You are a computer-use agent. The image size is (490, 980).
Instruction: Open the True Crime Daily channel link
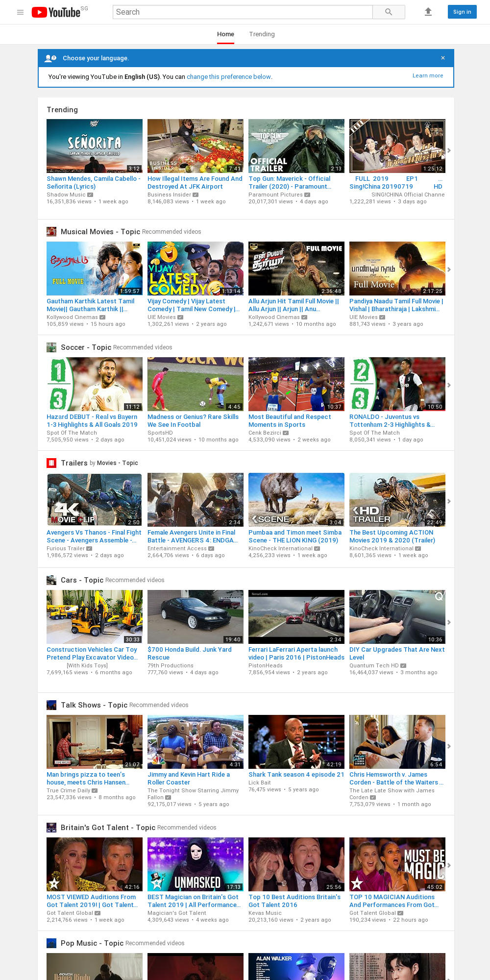coord(69,790)
